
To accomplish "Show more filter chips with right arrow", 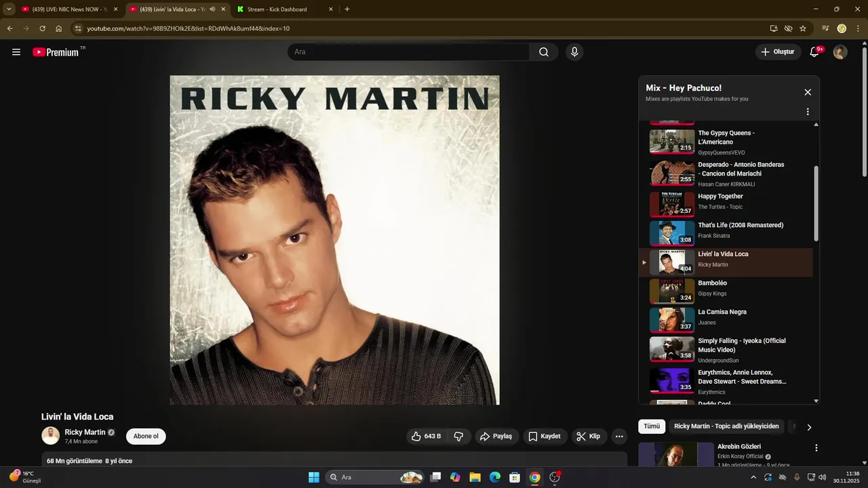I will pyautogui.click(x=808, y=427).
